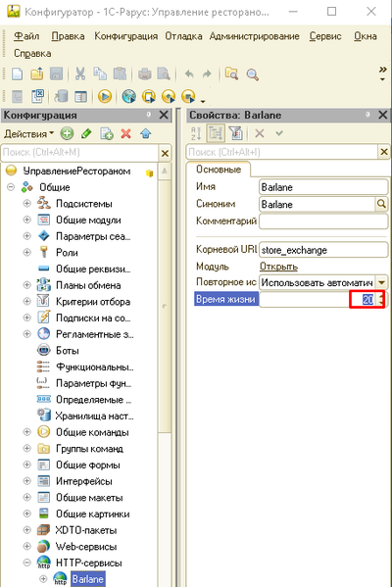Open the Отладка menu
The width and height of the screenshot is (392, 587).
click(183, 36)
